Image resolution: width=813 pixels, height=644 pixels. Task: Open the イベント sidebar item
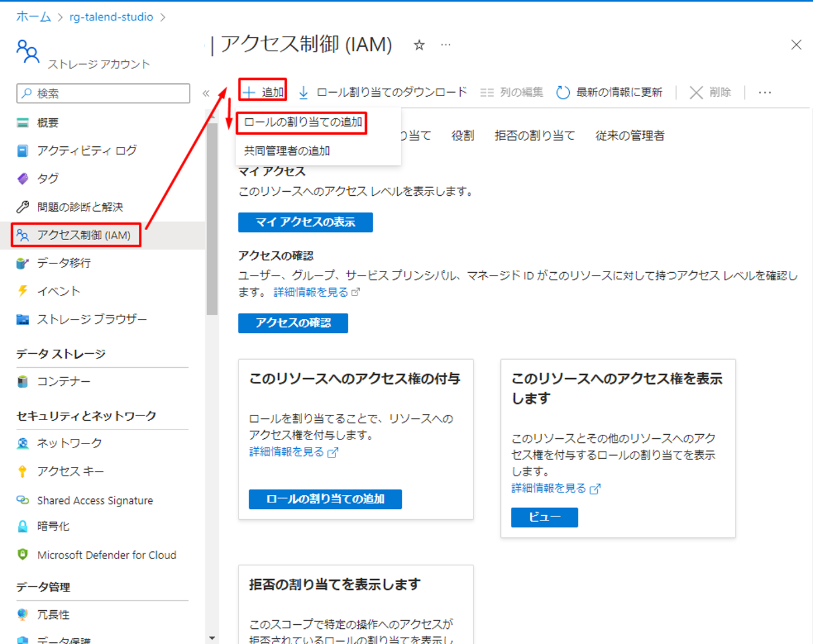tap(58, 291)
